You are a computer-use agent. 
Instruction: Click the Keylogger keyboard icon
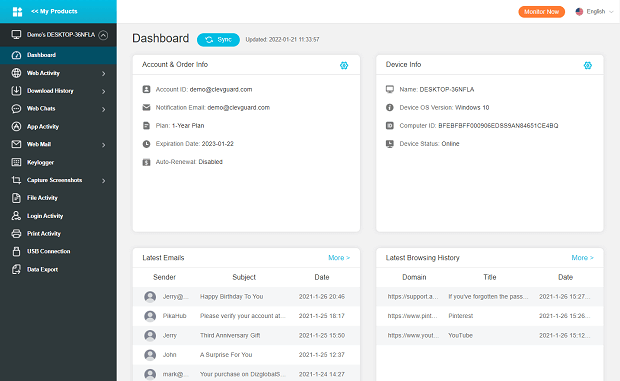pyautogui.click(x=16, y=162)
